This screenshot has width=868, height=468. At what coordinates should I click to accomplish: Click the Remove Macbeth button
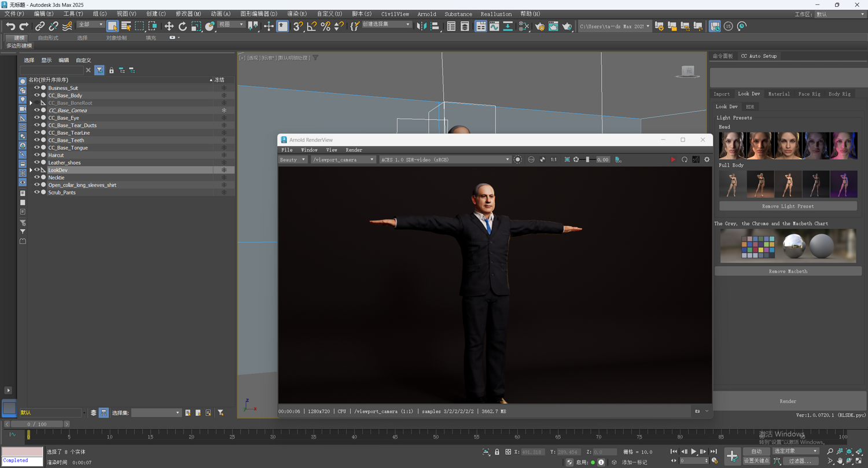tap(788, 271)
